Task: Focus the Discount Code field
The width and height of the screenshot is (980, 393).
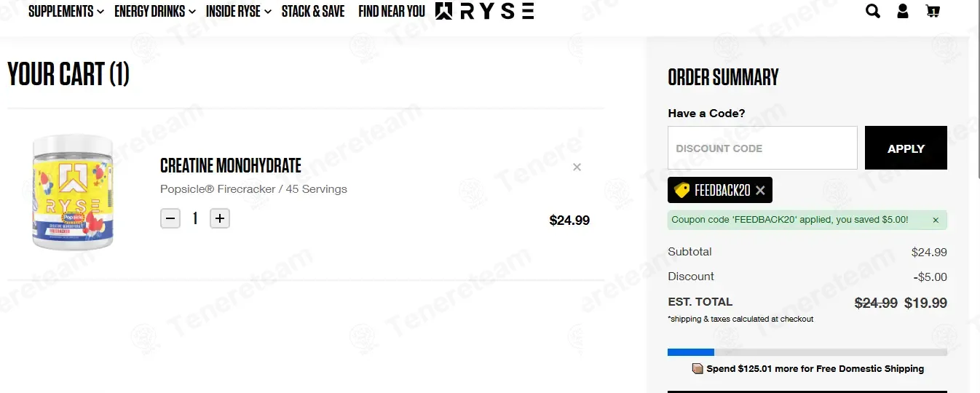Action: [x=762, y=148]
